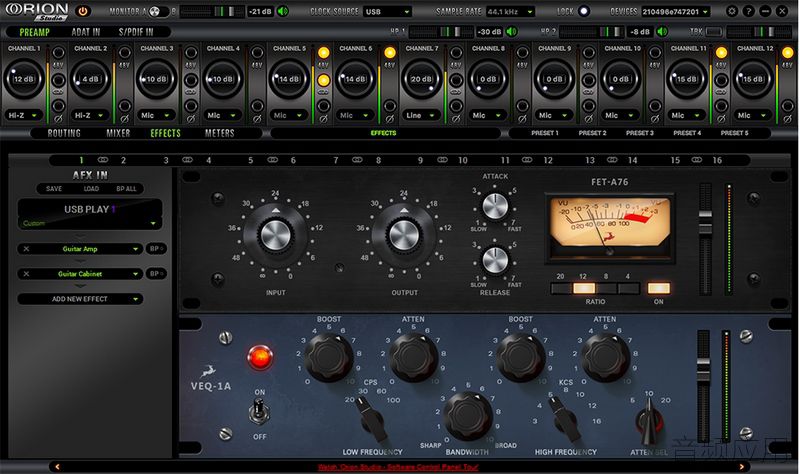The height and width of the screenshot is (474, 800).
Task: Open the Guitar Amp effect dropdown
Action: tap(80, 249)
